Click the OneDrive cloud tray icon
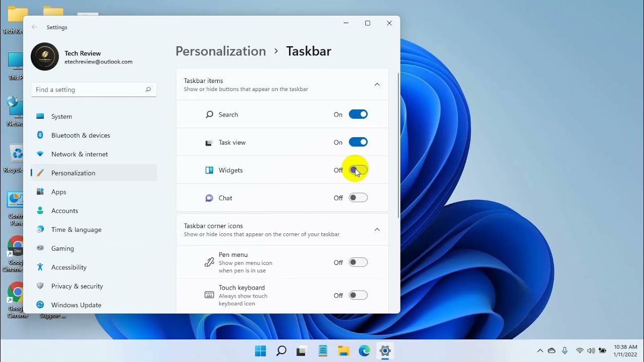The width and height of the screenshot is (644, 362). (552, 351)
